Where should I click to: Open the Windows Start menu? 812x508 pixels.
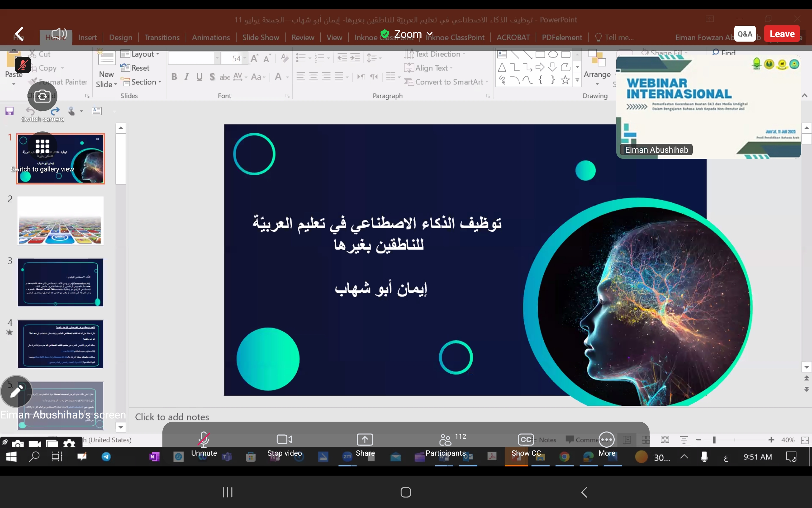[11, 457]
